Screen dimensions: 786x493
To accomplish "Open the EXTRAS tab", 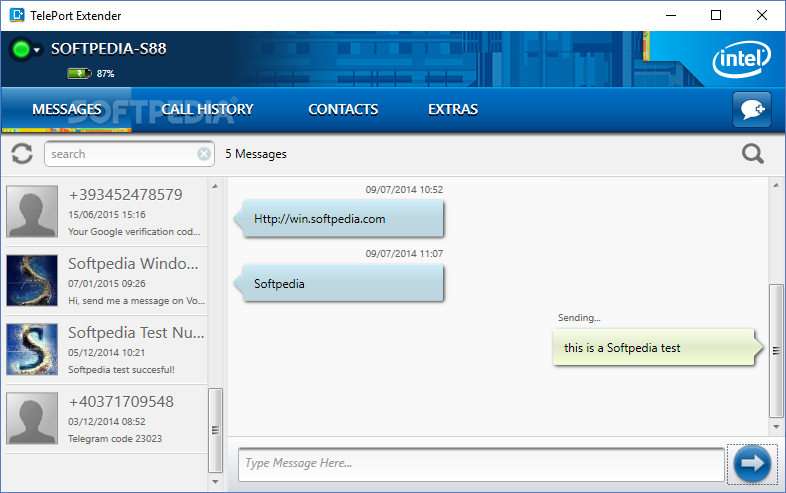I will click(453, 109).
